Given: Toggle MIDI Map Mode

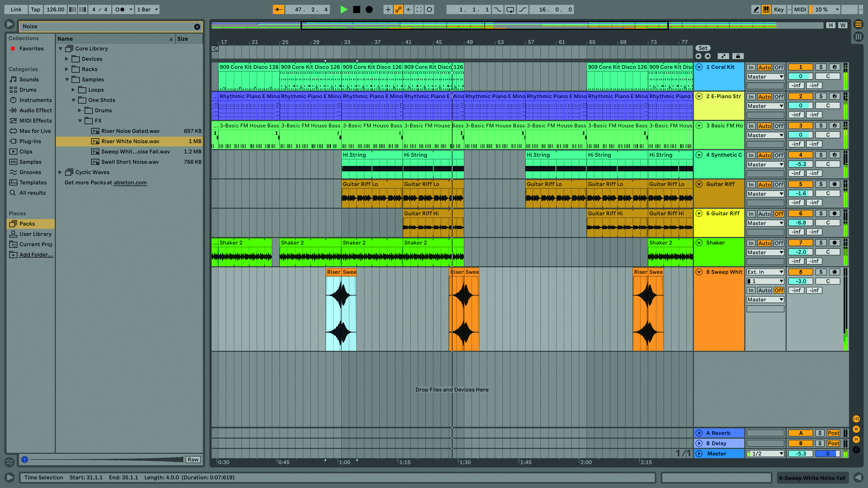Looking at the screenshot, I should [800, 9].
